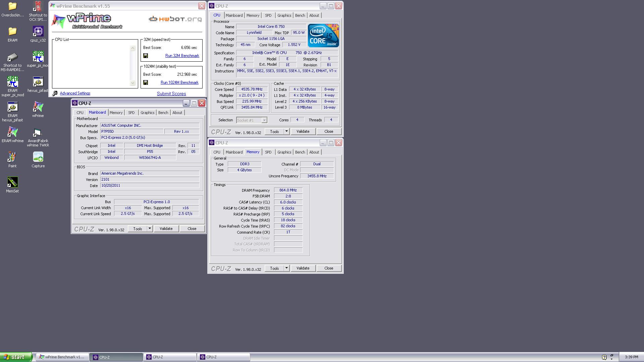Click the help icon in system tray
This screenshot has height=362, width=644.
point(604,357)
